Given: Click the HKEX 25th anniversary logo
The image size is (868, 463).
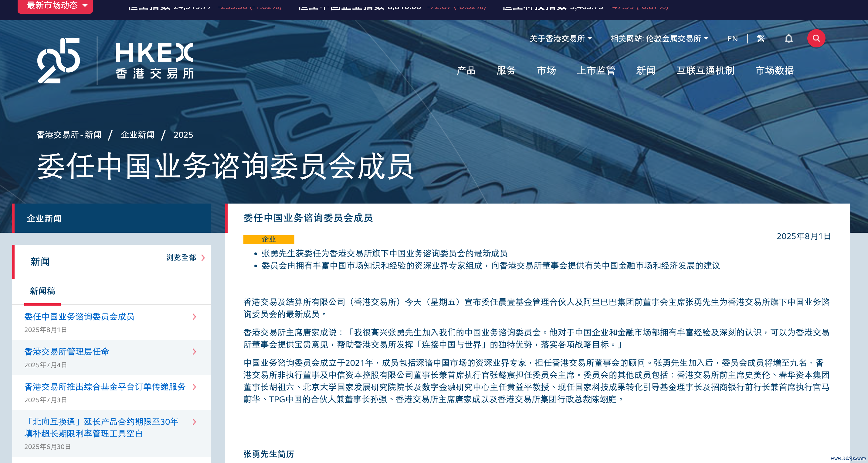Looking at the screenshot, I should (59, 61).
